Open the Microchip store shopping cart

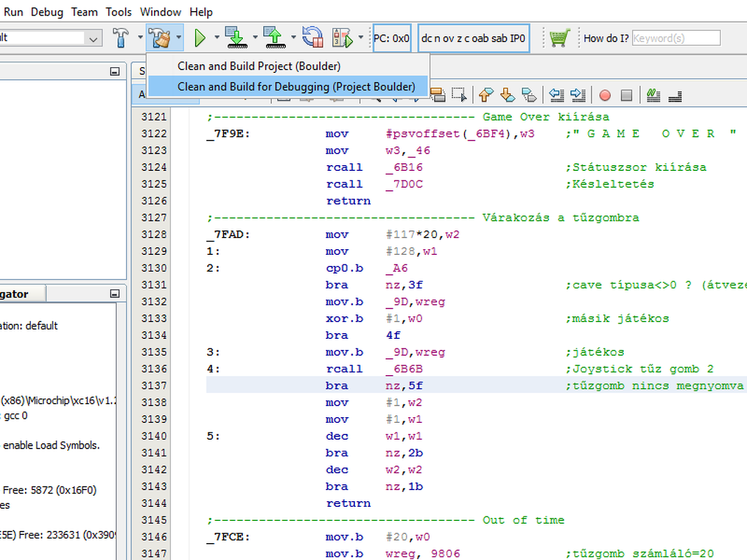(558, 38)
